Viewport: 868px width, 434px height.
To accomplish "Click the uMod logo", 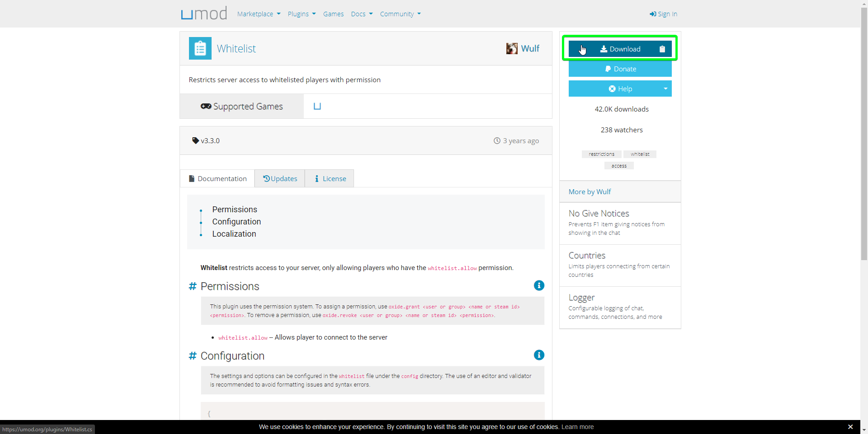I will 204,14.
